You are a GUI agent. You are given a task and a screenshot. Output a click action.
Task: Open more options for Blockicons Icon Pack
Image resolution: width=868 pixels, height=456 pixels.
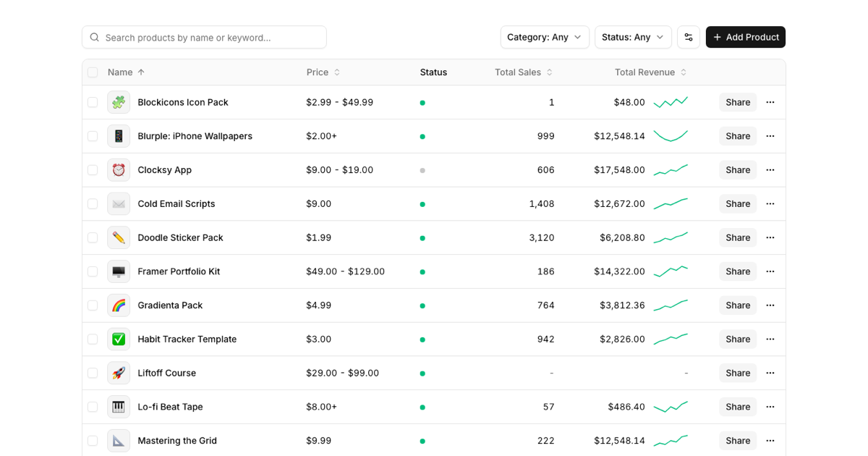click(x=770, y=102)
